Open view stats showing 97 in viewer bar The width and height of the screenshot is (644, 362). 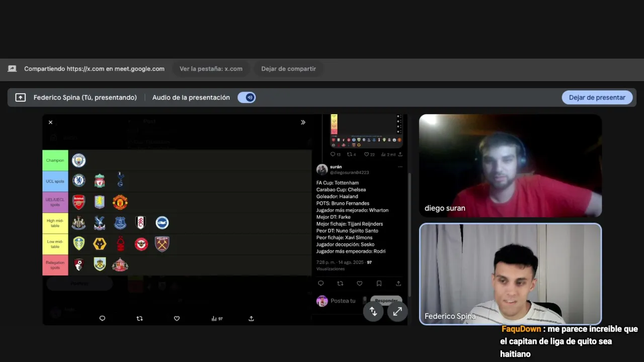click(217, 318)
